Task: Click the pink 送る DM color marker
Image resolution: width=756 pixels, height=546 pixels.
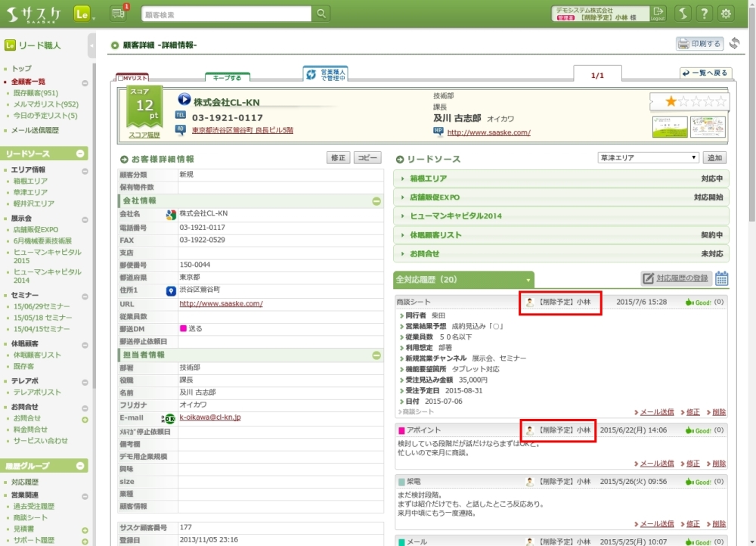Action: [183, 329]
